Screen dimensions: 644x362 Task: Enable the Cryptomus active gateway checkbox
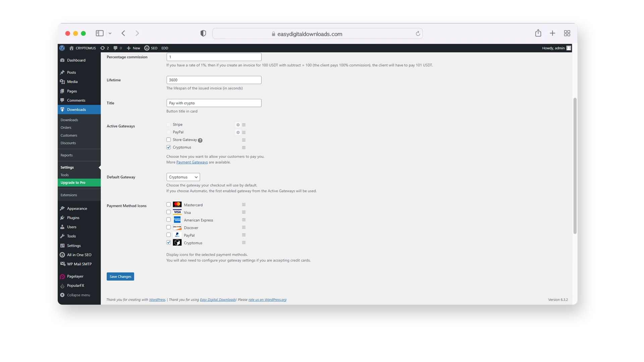click(x=168, y=147)
